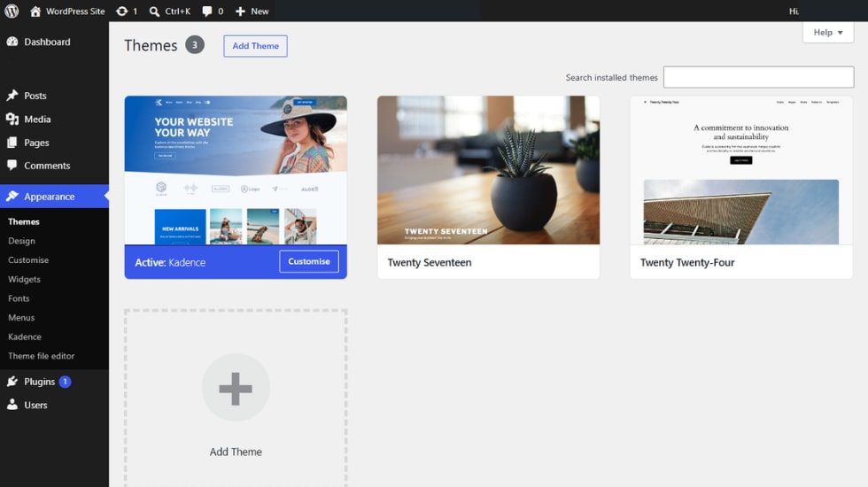Open the comments bubble in admin bar
Viewport: 868px width, 487px height.
tap(213, 11)
